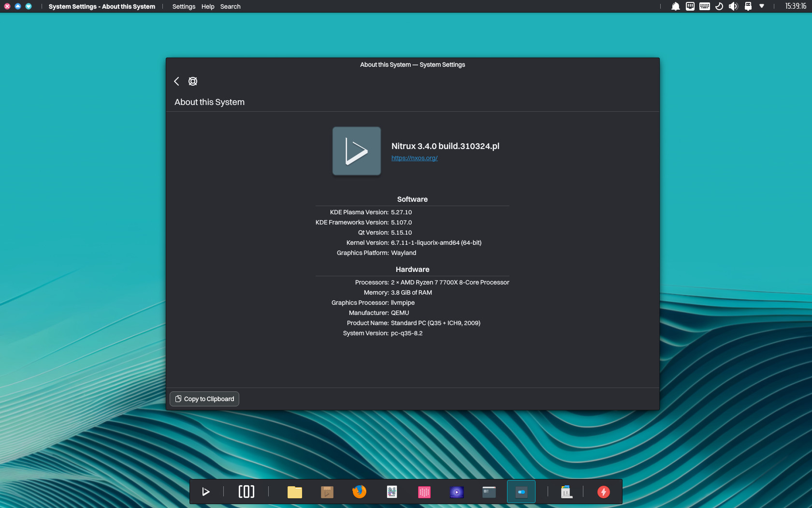Open the brown package app in the dock
The width and height of the screenshot is (812, 508).
pos(327,492)
